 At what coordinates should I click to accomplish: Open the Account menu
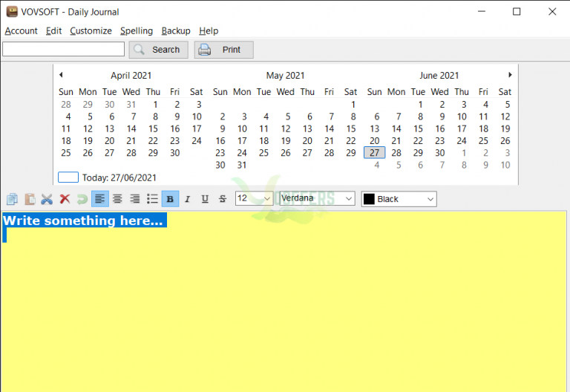(x=21, y=31)
